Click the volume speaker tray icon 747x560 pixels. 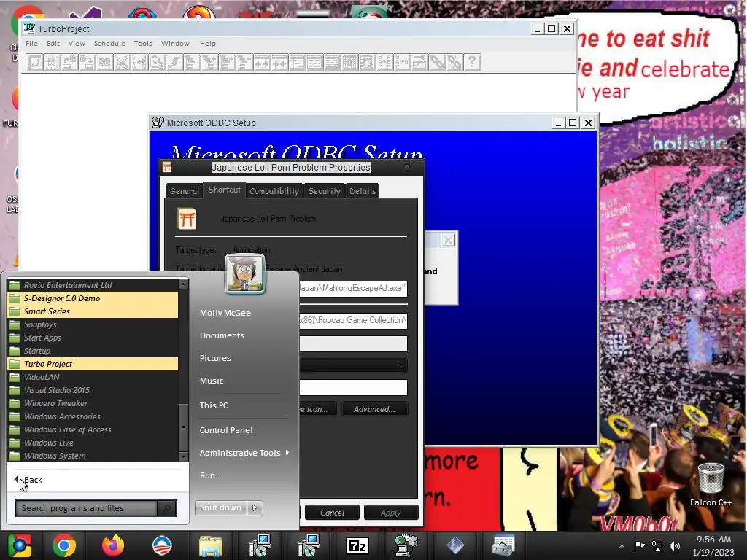[675, 545]
